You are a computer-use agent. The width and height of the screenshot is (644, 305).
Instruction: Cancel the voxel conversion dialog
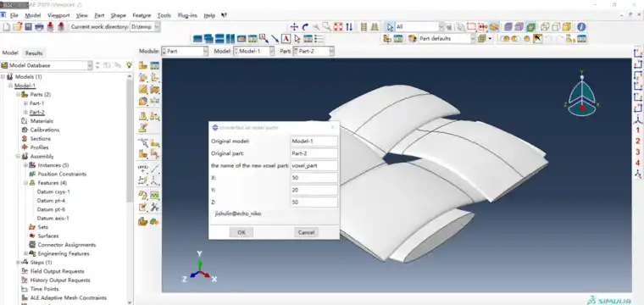click(306, 232)
